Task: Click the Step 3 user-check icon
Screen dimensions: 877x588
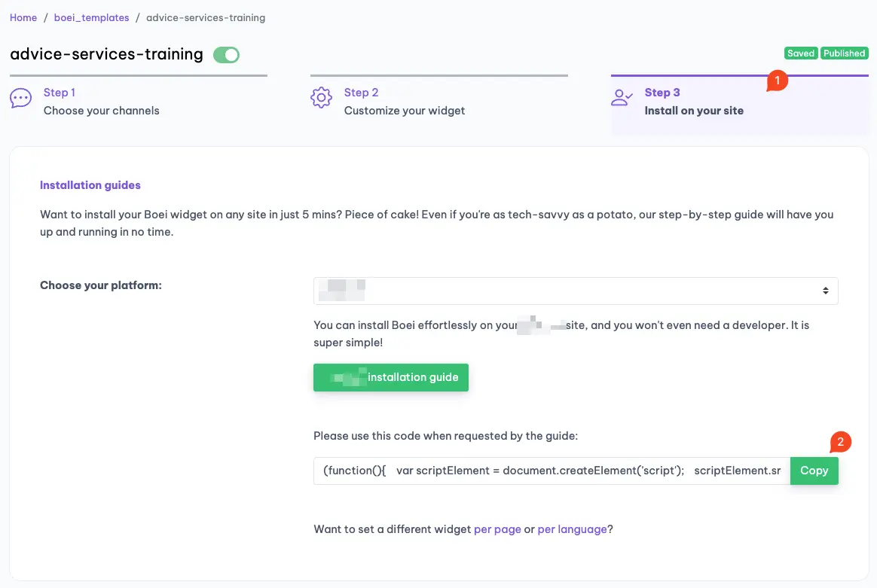Action: point(622,99)
